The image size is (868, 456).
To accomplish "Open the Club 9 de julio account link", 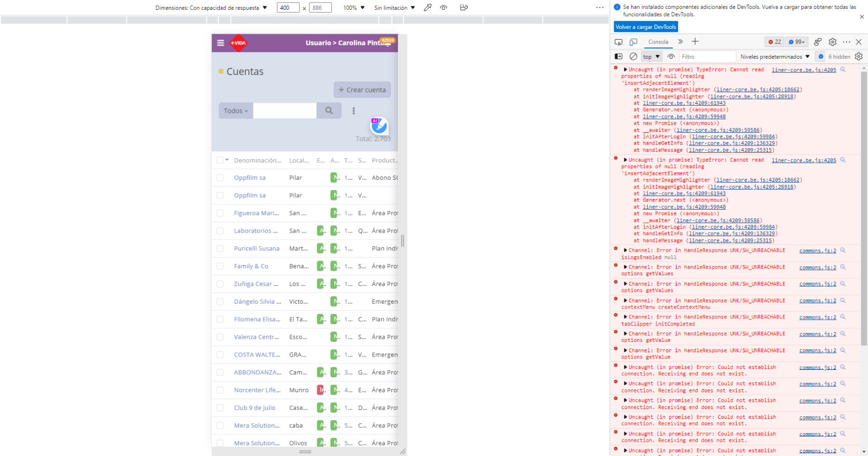I will (x=254, y=408).
